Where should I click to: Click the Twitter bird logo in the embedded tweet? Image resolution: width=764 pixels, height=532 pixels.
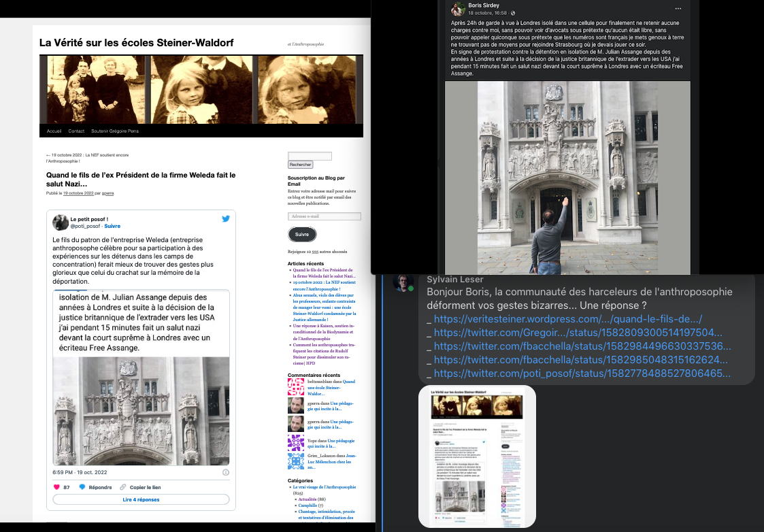tap(226, 218)
